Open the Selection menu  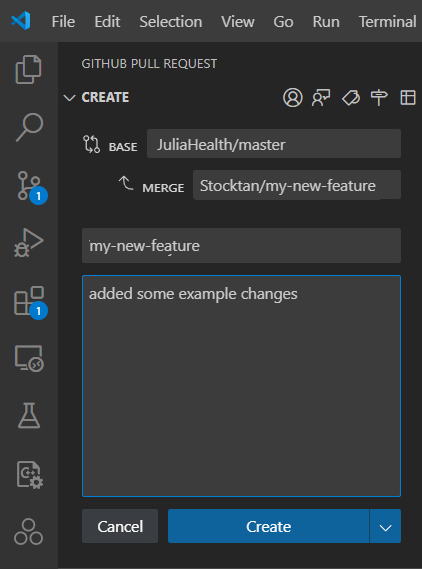[171, 22]
